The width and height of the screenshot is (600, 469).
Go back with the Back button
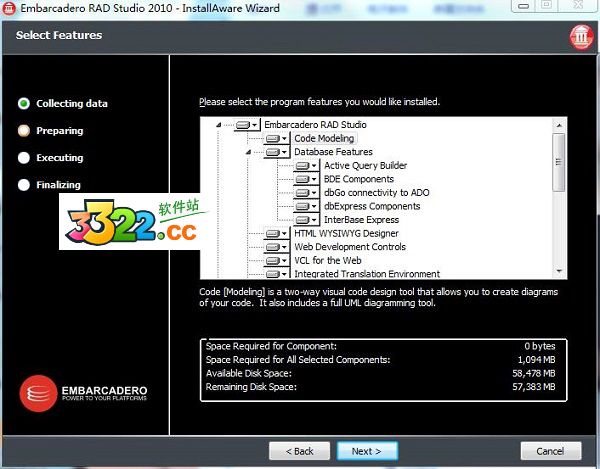coord(299,451)
